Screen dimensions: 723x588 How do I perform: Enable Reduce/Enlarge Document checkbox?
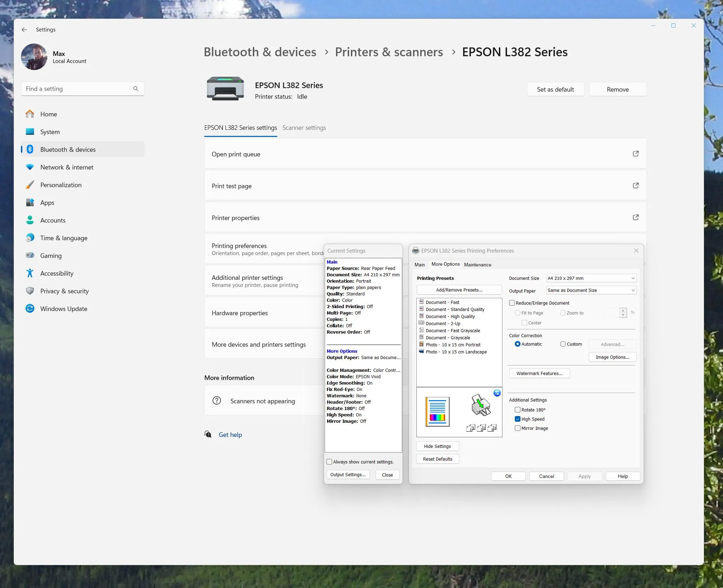(x=512, y=303)
